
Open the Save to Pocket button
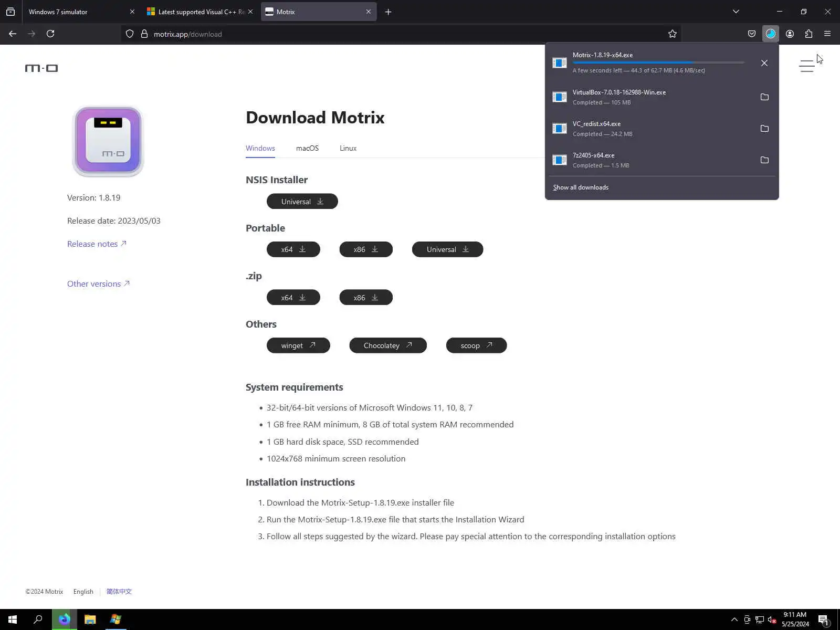(752, 34)
